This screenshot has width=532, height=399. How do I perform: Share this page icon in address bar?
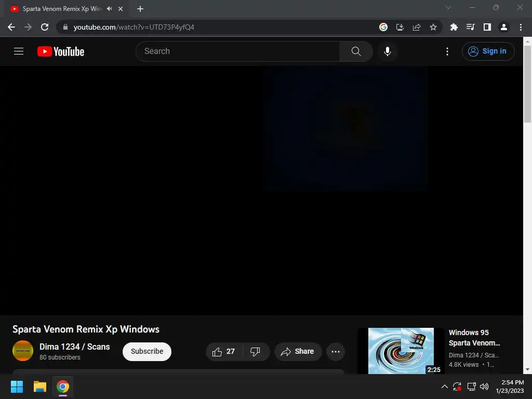click(x=417, y=27)
